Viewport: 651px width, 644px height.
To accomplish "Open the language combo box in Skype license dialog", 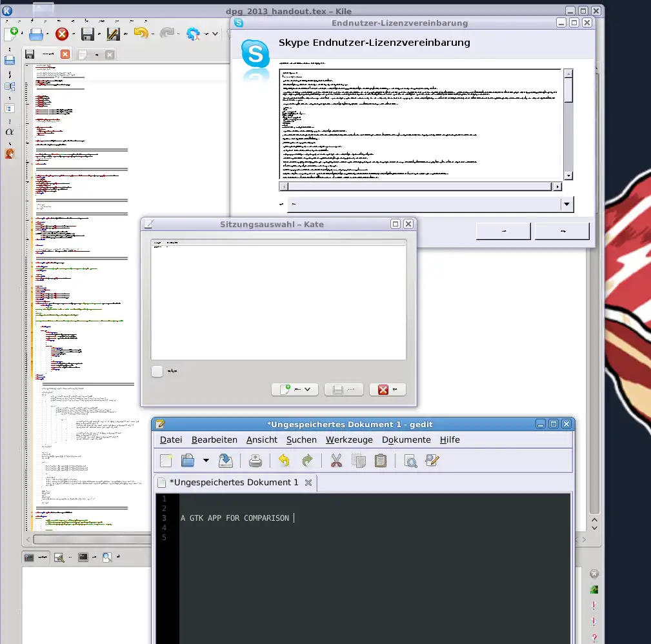I will [x=430, y=204].
